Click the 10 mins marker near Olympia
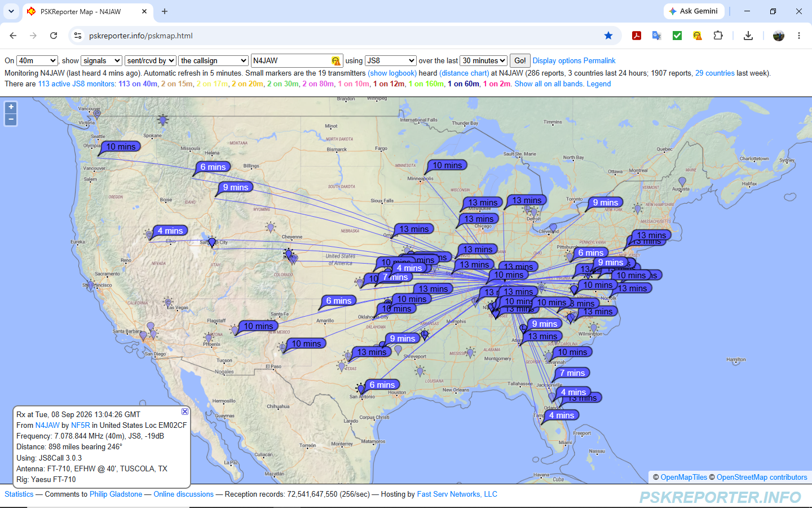 tap(121, 146)
